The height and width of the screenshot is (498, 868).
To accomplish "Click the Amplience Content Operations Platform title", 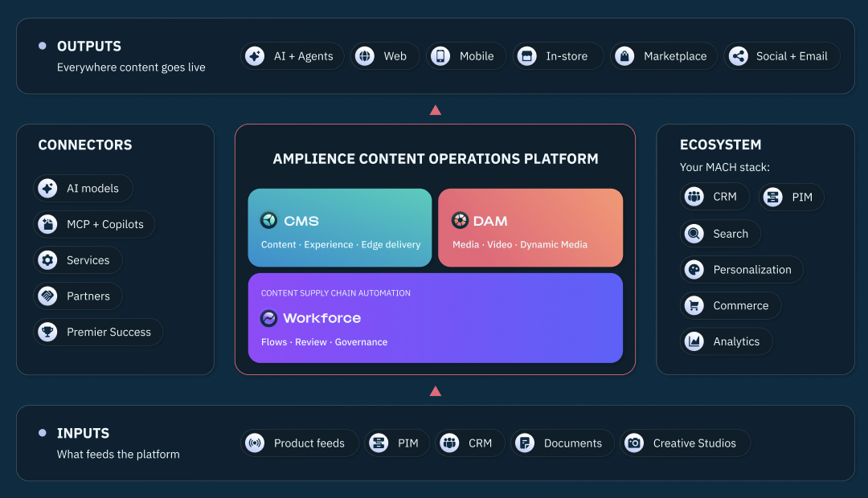I will [x=436, y=159].
